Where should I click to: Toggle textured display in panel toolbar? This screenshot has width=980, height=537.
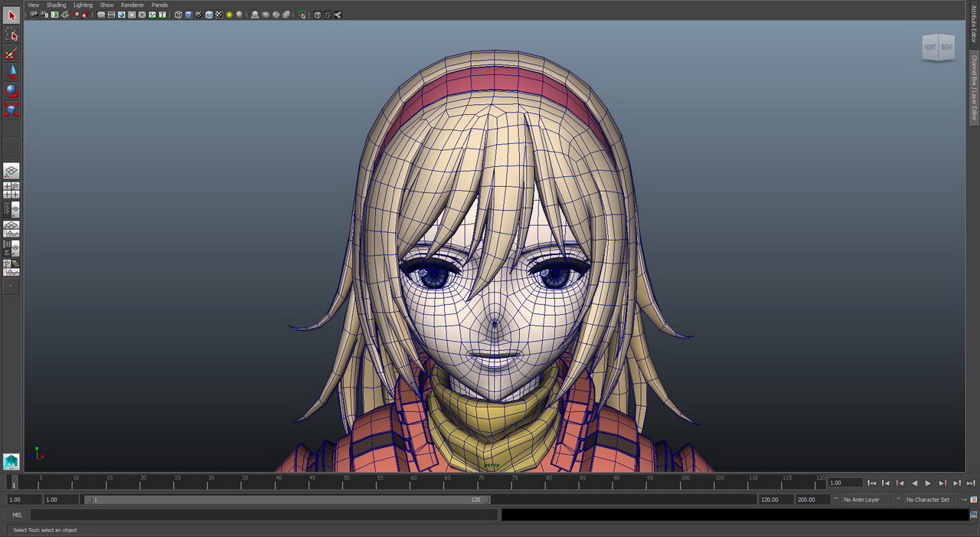click(x=219, y=15)
